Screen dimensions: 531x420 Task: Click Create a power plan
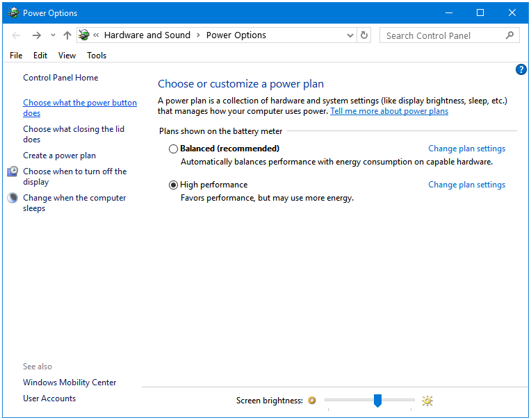(60, 156)
